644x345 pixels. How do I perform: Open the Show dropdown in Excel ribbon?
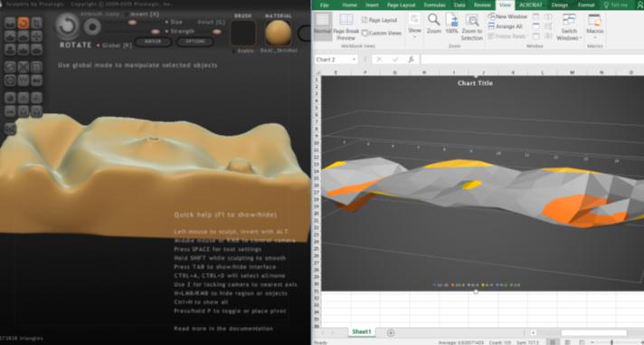414,25
